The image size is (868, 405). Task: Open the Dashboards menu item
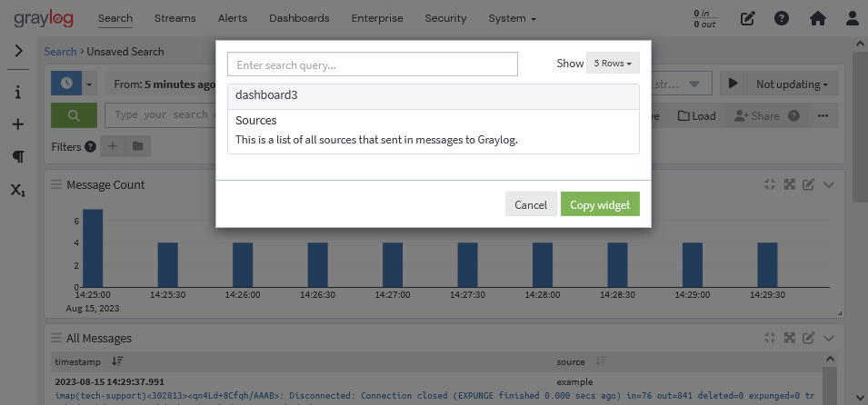coord(299,18)
